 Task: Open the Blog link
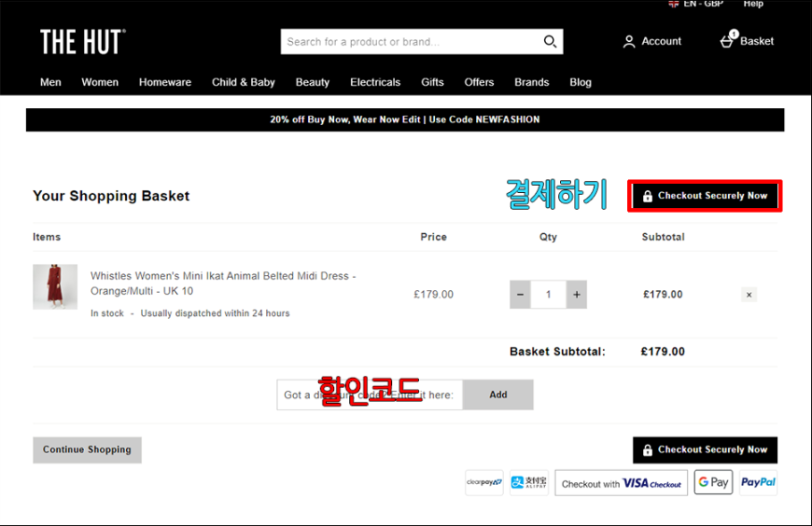[x=581, y=82]
